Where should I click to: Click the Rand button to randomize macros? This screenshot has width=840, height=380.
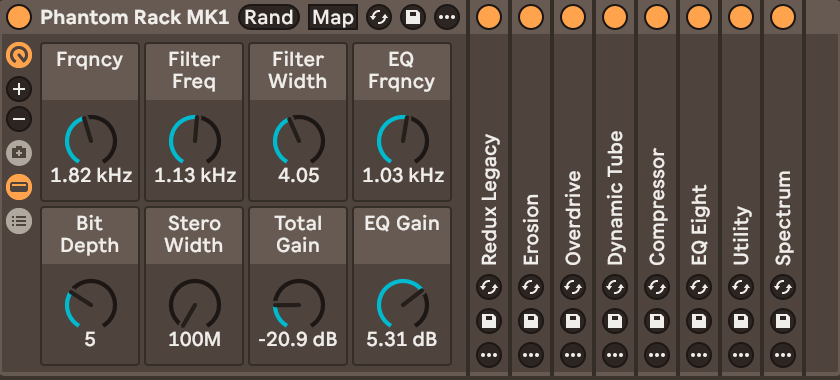(x=269, y=17)
